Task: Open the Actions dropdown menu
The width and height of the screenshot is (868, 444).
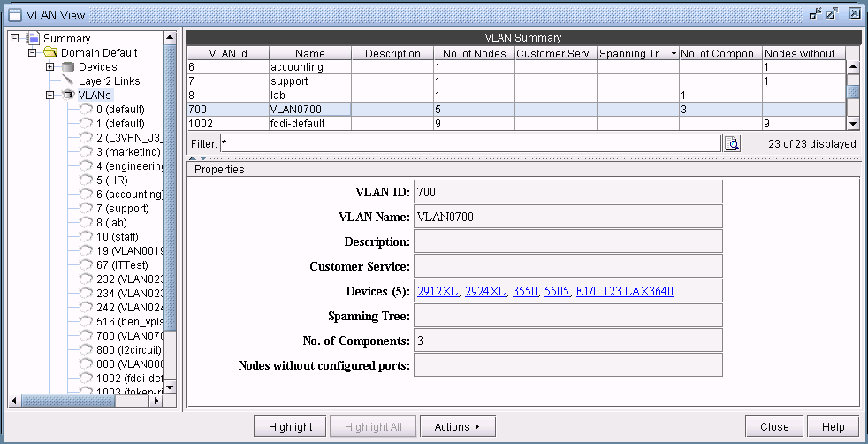Action: (x=456, y=427)
